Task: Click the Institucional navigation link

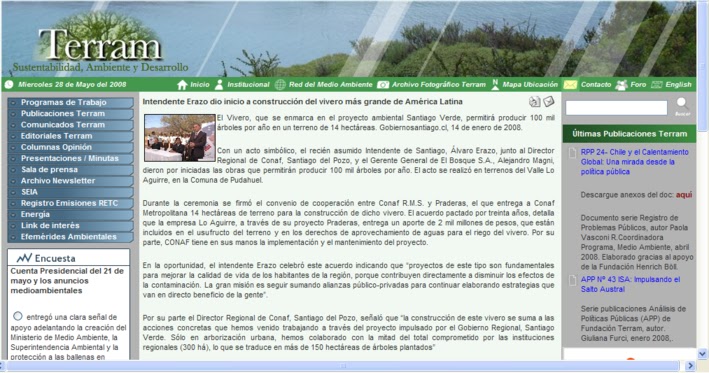Action: 248,85
